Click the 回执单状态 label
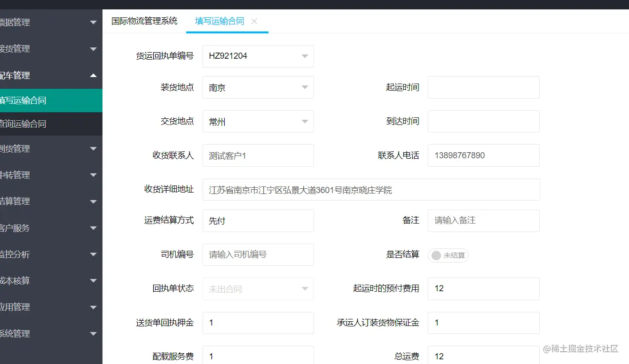 [173, 288]
